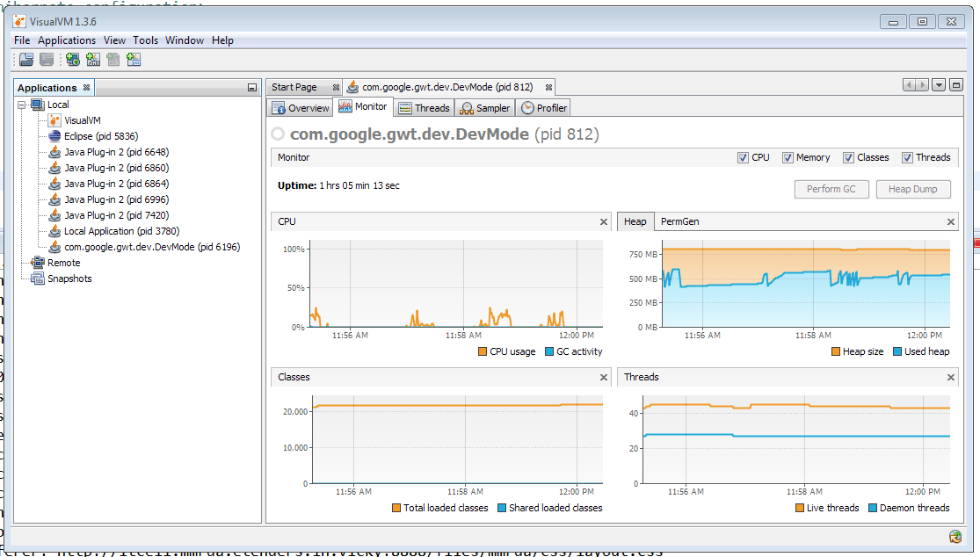The height and width of the screenshot is (557, 980).
Task: Uncheck the Memory monitor checkbox
Action: [788, 158]
